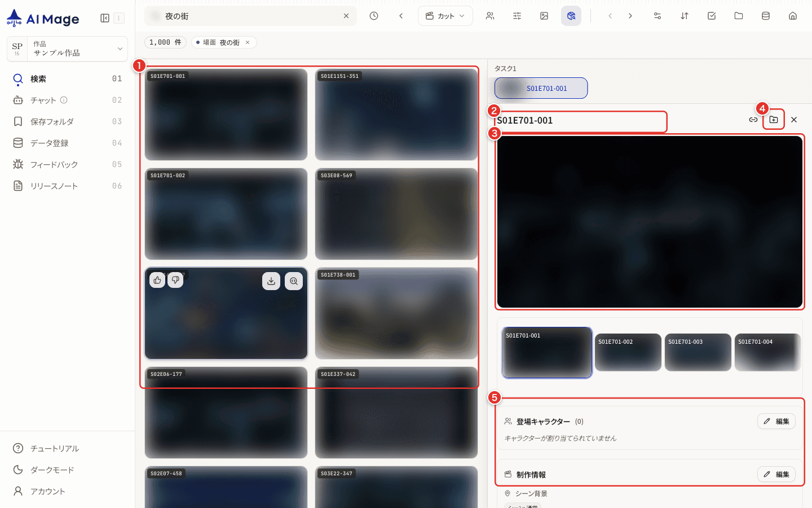Image resolution: width=812 pixels, height=508 pixels.
Task: Remove the 場面 夜の街 filter chip
Action: (248, 42)
